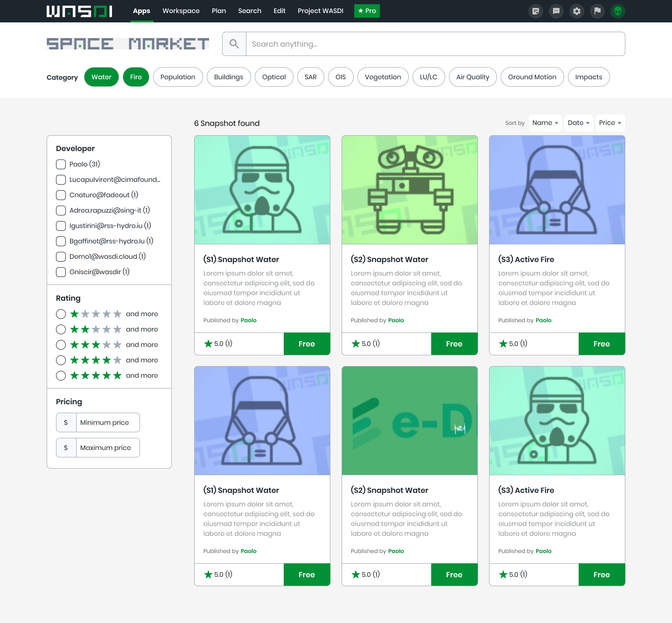Open the Price sort dropdown

pos(610,123)
